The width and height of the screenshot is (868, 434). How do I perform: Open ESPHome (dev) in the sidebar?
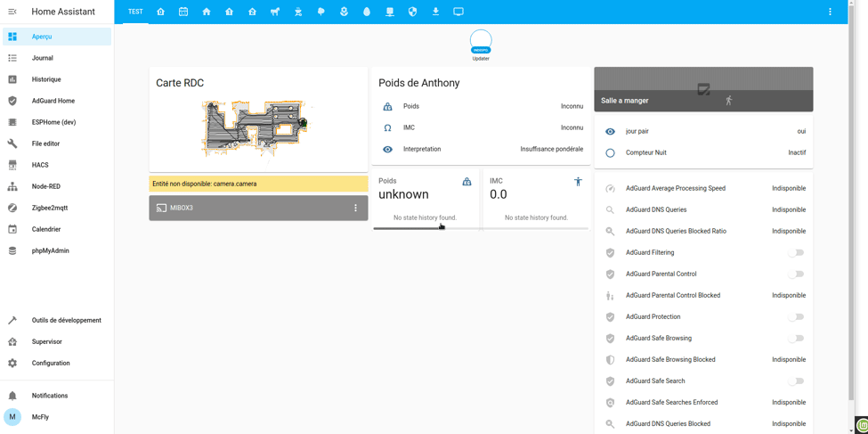[x=57, y=122]
